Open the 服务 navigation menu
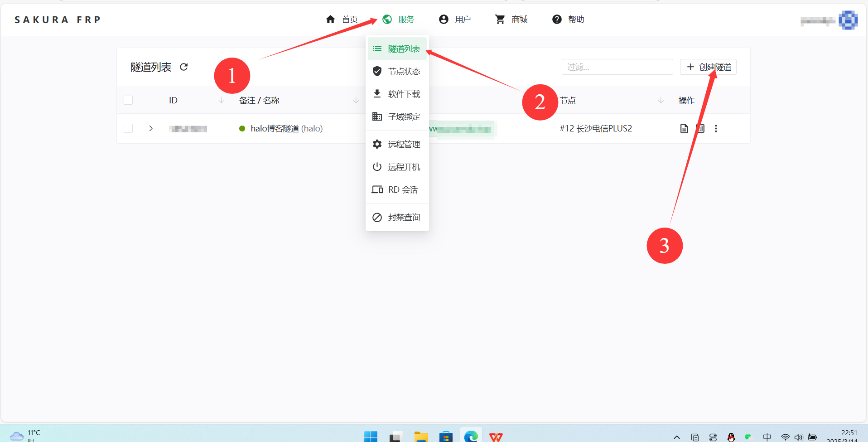Viewport: 868px width, 442px height. point(398,19)
